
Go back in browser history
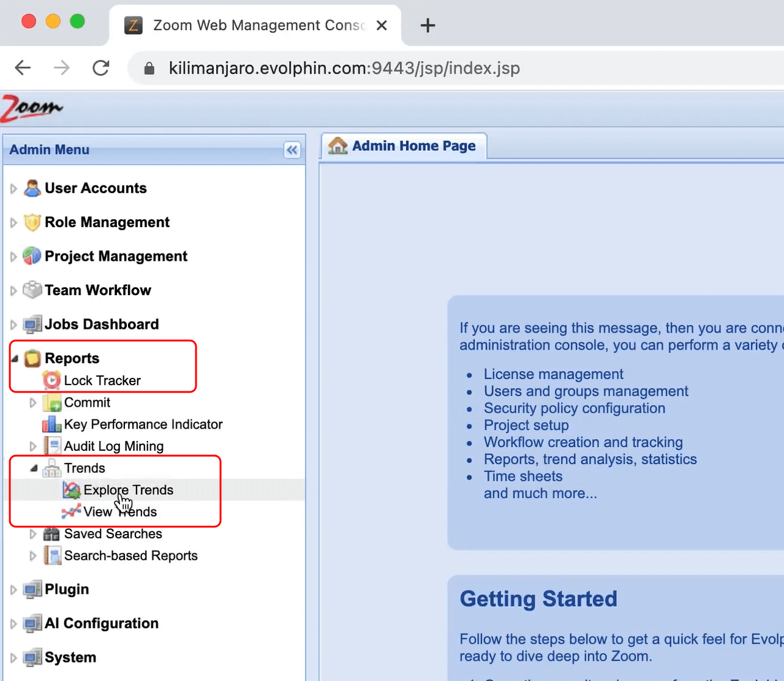23,68
